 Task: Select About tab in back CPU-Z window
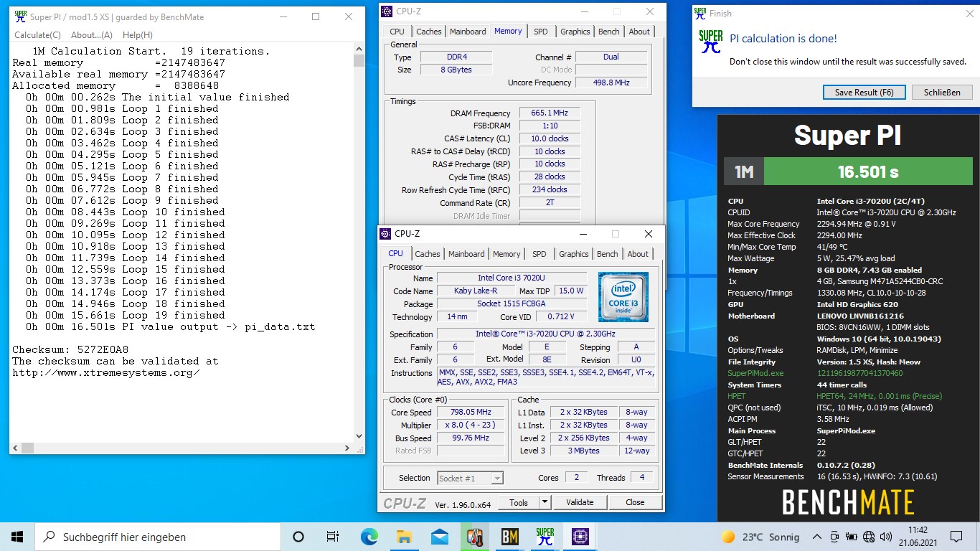tap(639, 32)
